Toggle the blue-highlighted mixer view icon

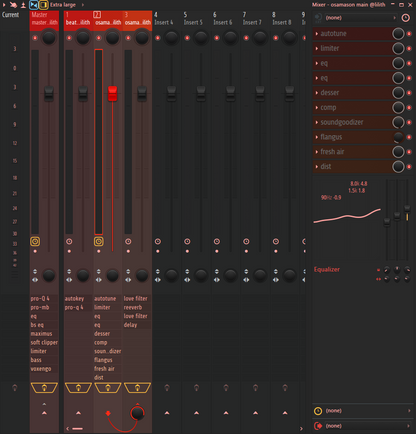[x=34, y=5]
